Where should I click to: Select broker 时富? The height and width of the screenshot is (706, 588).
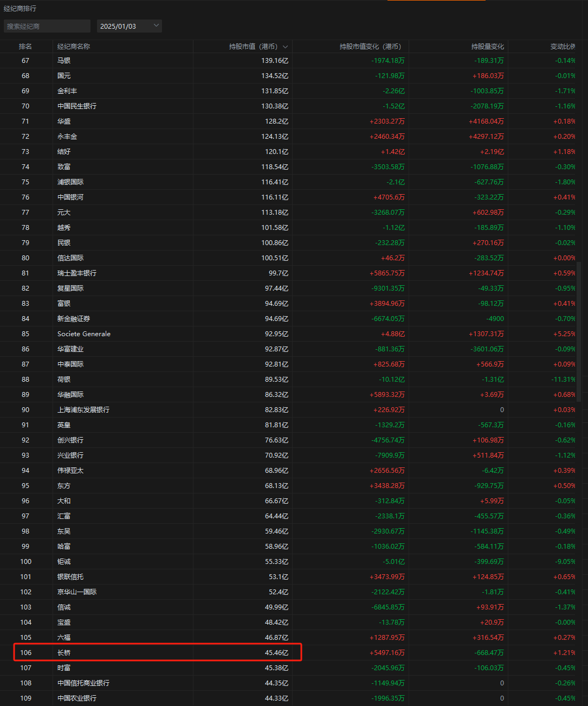pyautogui.click(x=64, y=668)
